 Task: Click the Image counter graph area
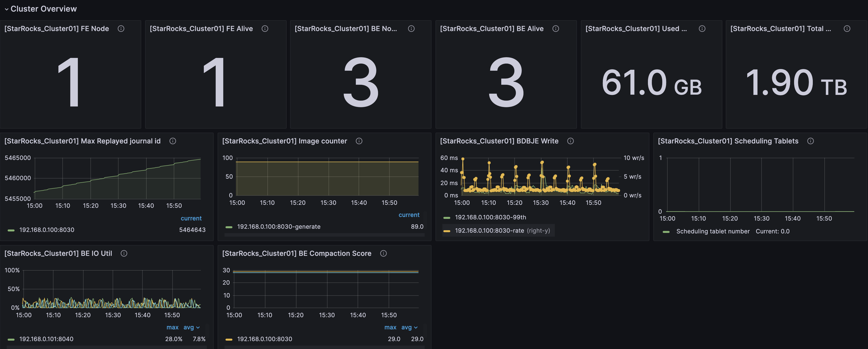coord(327,176)
